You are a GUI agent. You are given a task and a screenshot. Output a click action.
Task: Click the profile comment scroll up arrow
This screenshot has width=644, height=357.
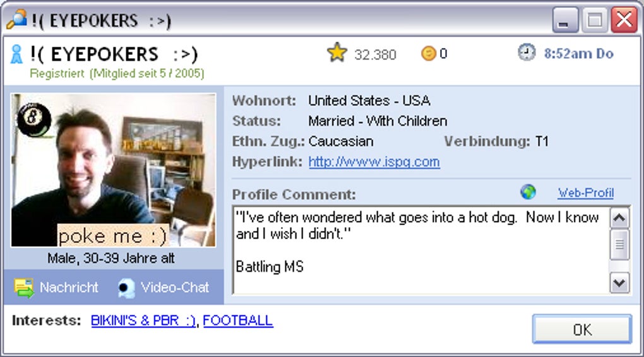[619, 218]
